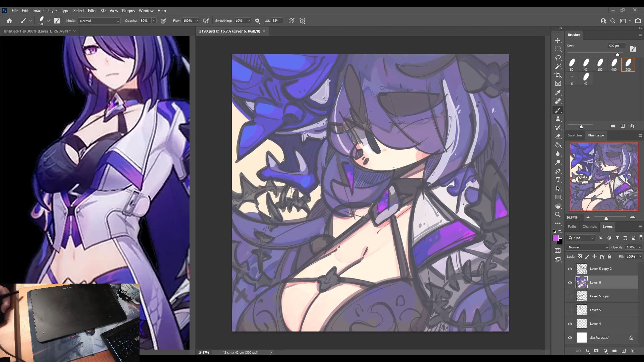
Task: Select the Lasso tool
Action: coord(558,58)
